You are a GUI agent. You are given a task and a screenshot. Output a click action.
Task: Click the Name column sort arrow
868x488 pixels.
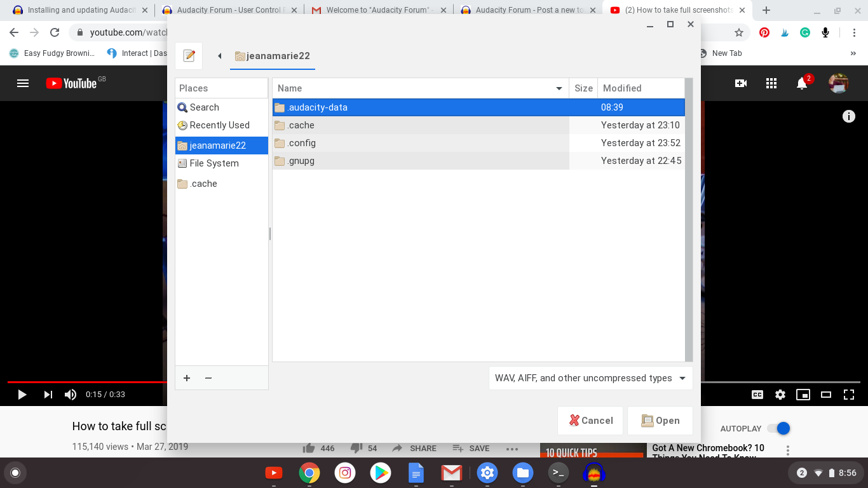click(x=559, y=88)
